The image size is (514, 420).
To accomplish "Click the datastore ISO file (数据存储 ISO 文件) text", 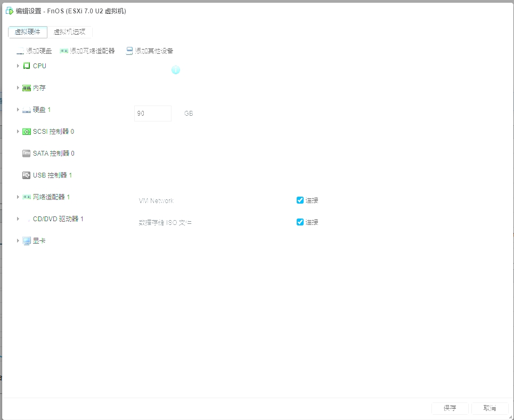I will 165,223.
